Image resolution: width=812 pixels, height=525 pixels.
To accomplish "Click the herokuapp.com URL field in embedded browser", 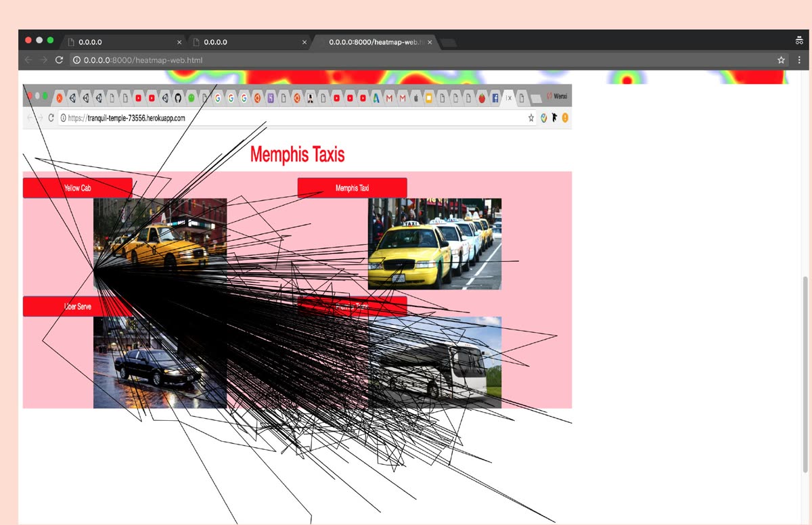I will click(297, 118).
